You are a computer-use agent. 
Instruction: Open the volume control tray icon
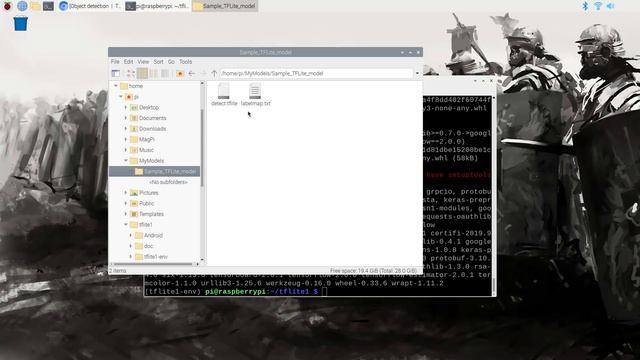point(611,6)
